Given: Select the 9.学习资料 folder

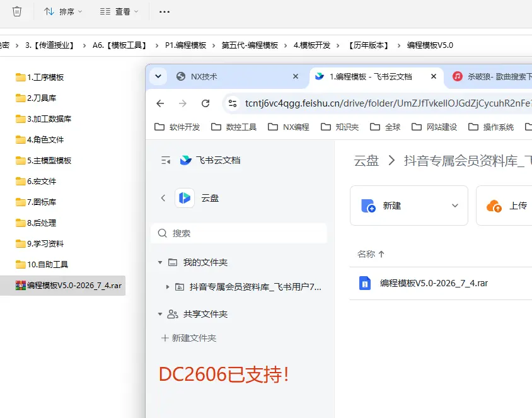Looking at the screenshot, I should 40,243.
